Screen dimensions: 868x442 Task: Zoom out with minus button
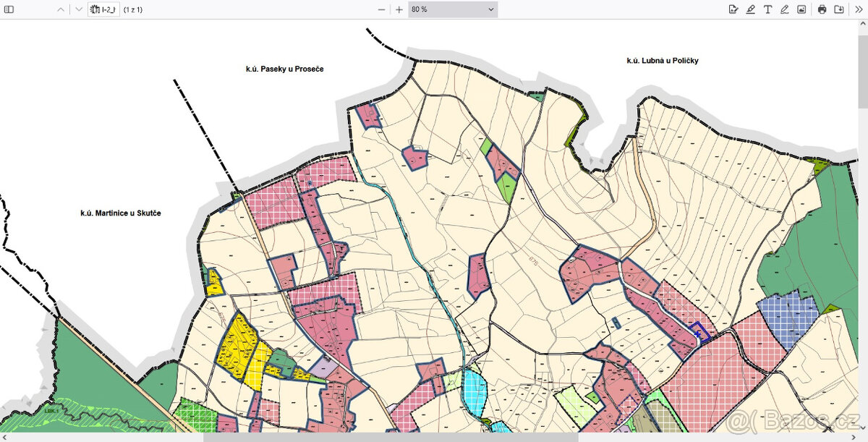click(382, 9)
